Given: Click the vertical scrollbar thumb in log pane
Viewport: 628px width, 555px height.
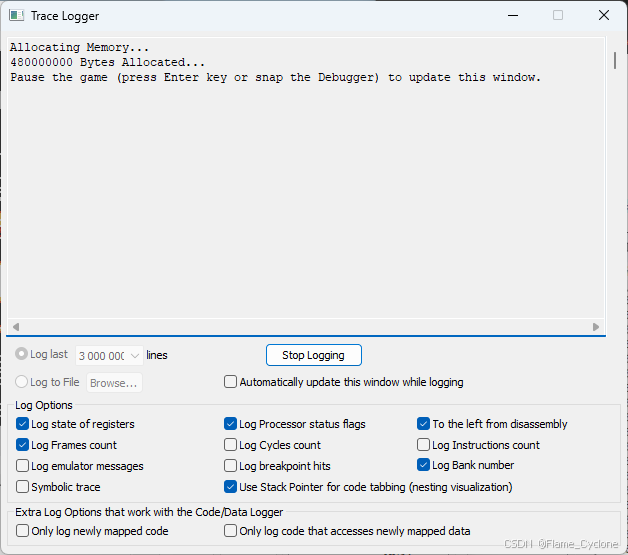Looking at the screenshot, I should pyautogui.click(x=615, y=60).
